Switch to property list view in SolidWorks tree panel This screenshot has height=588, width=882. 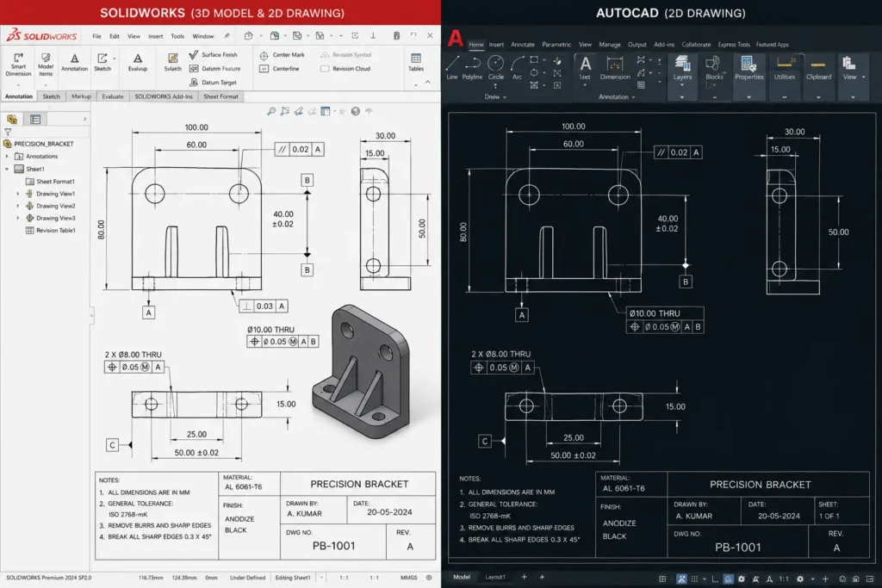35,119
